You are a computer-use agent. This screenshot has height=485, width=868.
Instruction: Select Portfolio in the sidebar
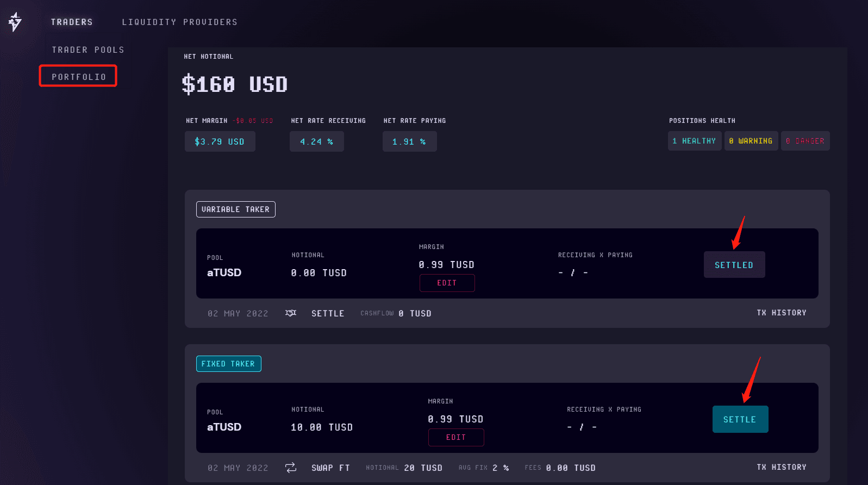point(78,76)
